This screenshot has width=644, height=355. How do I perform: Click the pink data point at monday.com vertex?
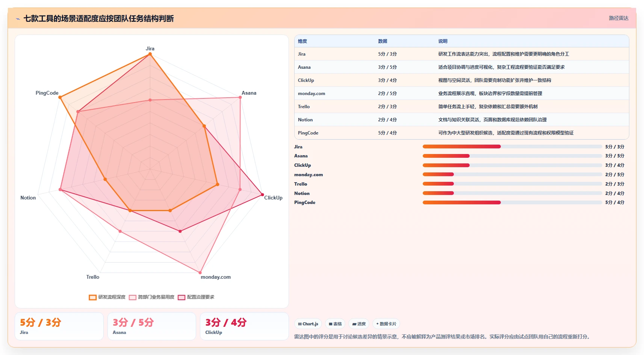click(x=200, y=272)
